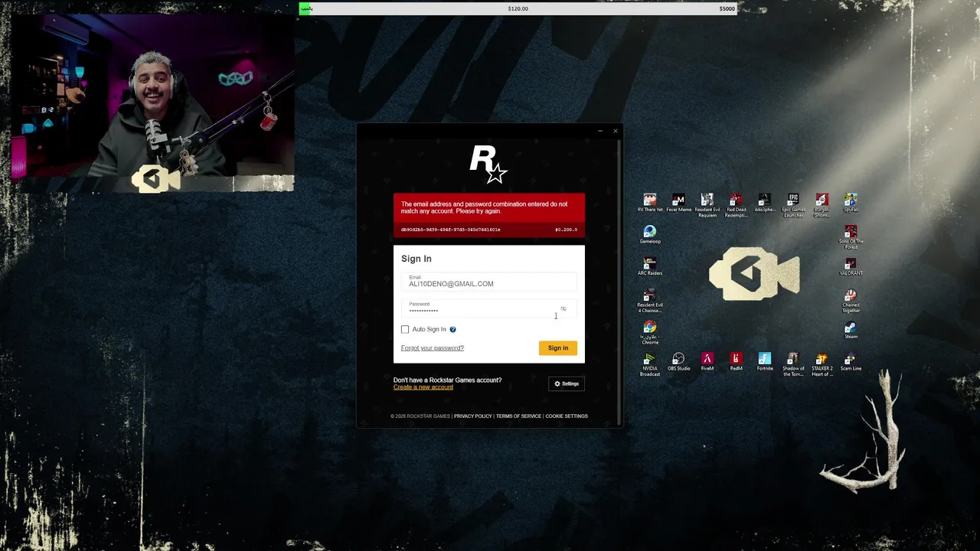Open the Chained Together desktop shortcut

click(x=851, y=301)
